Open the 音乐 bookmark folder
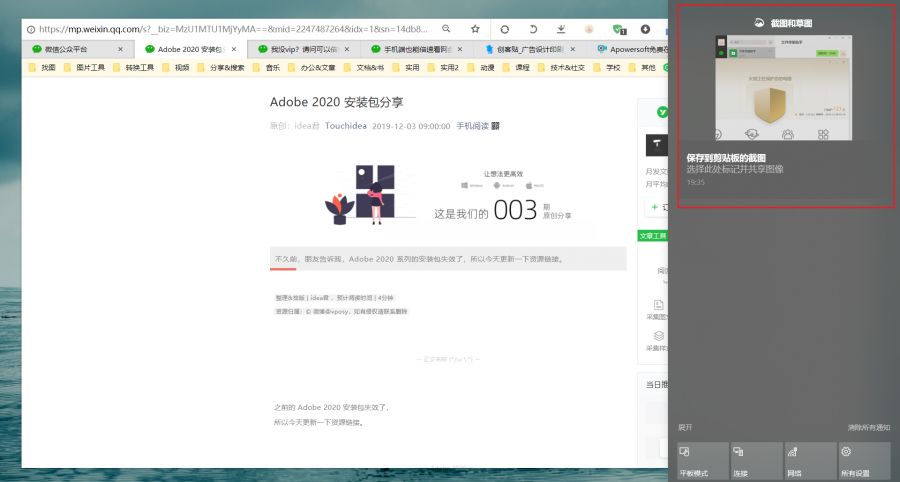This screenshot has height=482, width=900. click(x=266, y=68)
